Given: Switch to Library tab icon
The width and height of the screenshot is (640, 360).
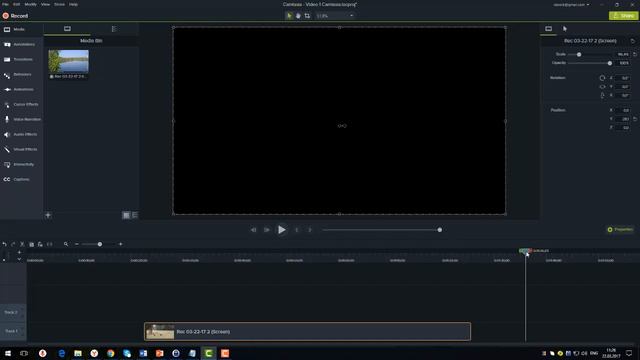Looking at the screenshot, I should pyautogui.click(x=114, y=29).
